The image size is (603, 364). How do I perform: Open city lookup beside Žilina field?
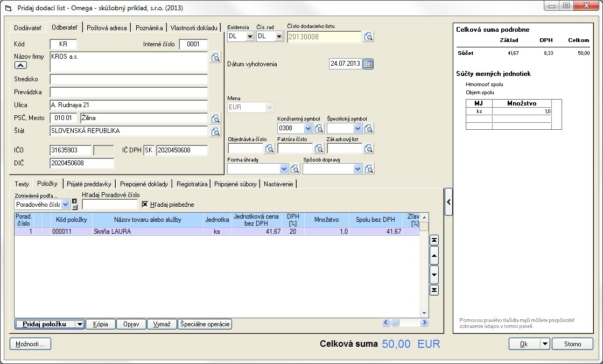(216, 118)
